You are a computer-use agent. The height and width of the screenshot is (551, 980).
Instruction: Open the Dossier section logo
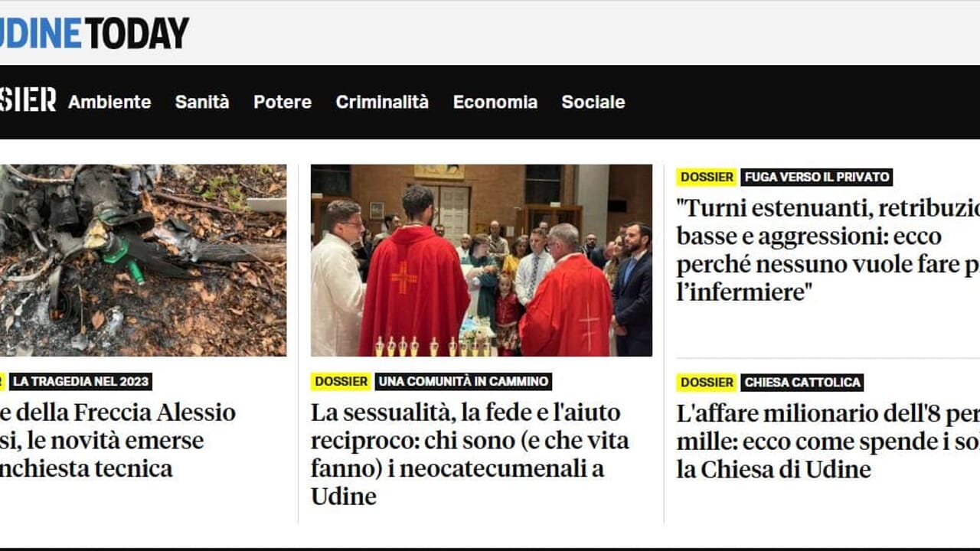tap(28, 100)
